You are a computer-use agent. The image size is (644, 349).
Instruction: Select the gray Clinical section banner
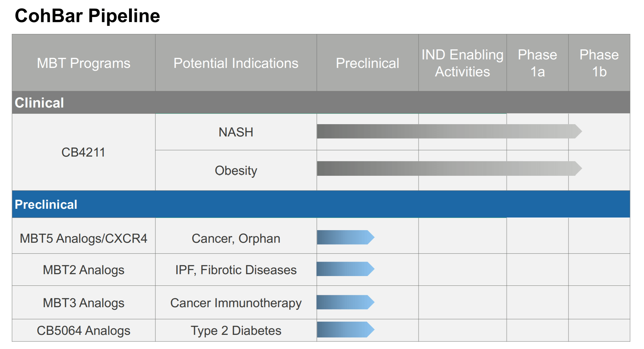pos(321,102)
